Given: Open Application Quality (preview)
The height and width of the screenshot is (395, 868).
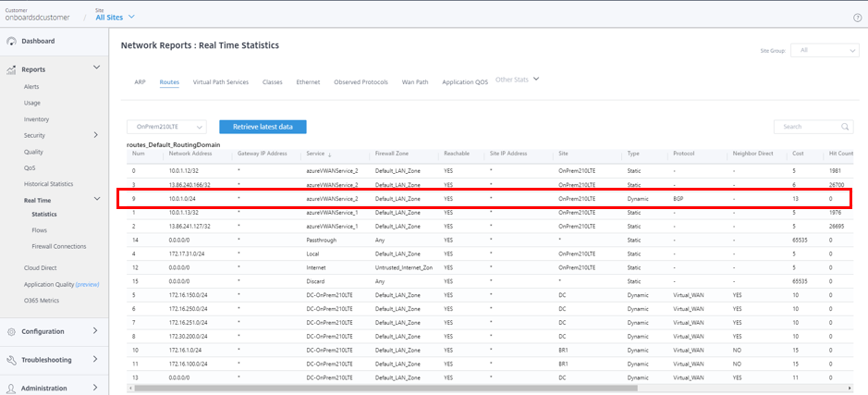Looking at the screenshot, I should pos(61,284).
